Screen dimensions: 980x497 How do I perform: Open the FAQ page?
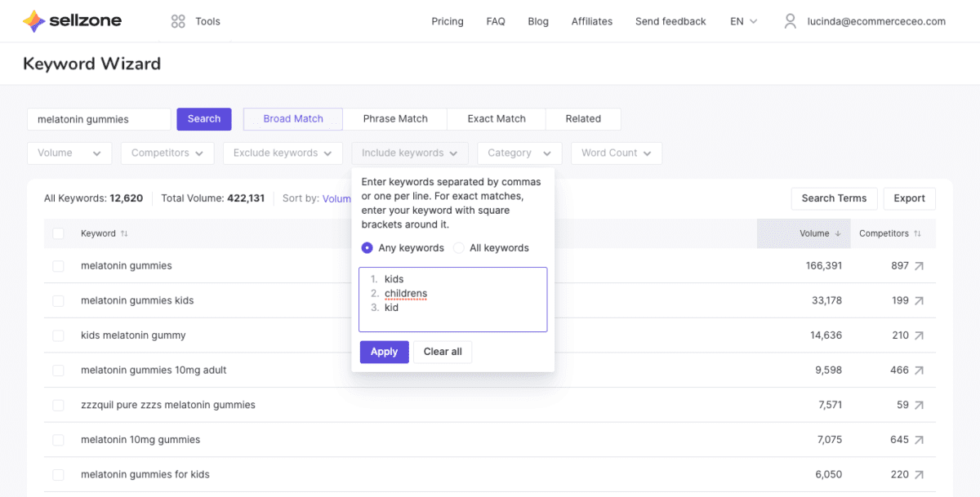(496, 21)
